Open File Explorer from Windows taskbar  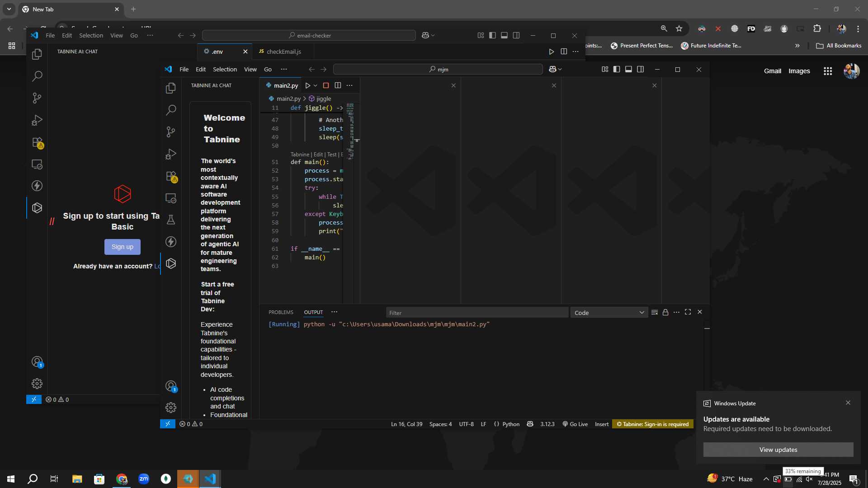(x=77, y=479)
